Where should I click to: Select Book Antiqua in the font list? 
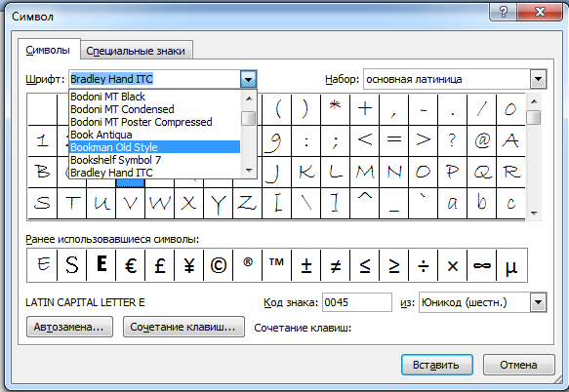pyautogui.click(x=154, y=135)
